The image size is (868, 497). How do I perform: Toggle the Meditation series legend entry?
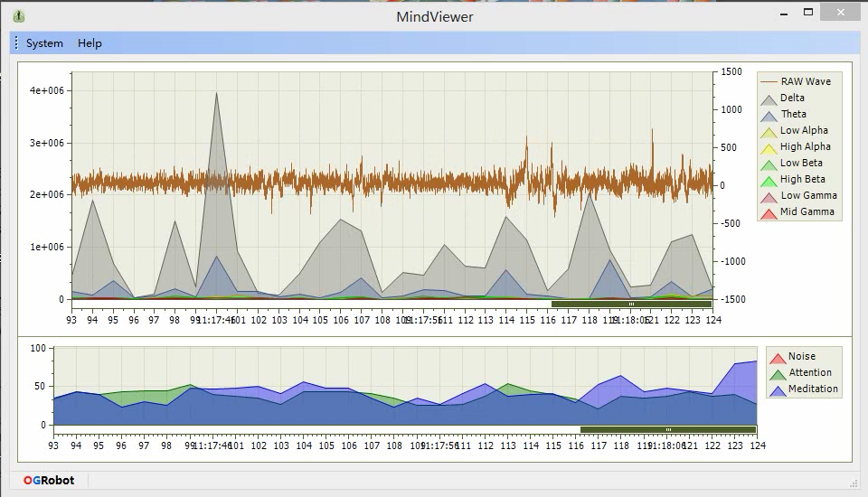804,389
